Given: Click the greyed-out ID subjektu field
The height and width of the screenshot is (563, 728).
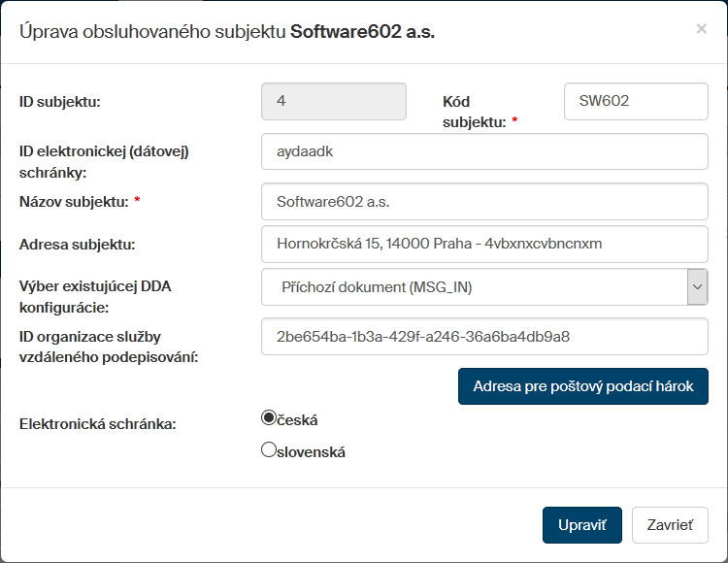Looking at the screenshot, I should 334,101.
